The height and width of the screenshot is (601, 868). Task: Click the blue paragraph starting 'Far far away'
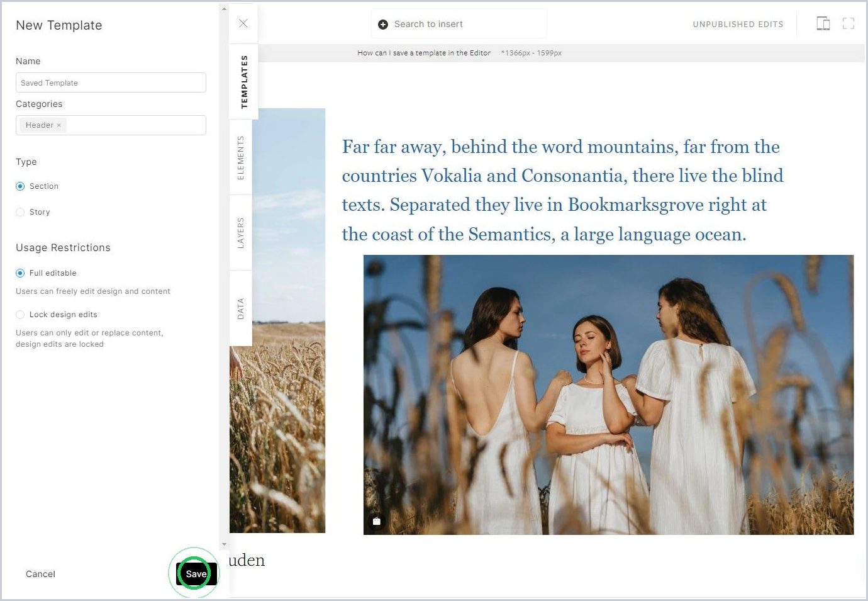tap(562, 191)
